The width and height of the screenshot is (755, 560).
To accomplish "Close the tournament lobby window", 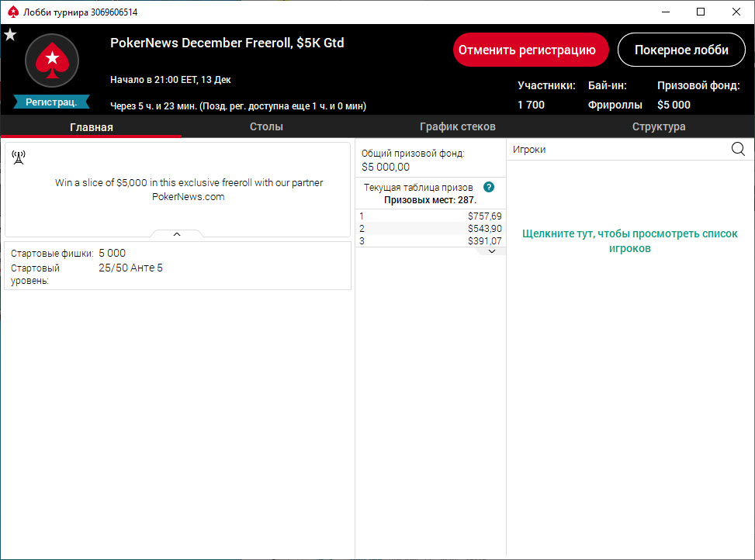I will point(736,12).
